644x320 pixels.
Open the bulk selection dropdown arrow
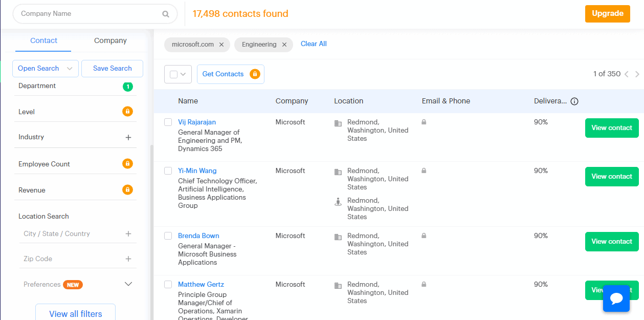[182, 74]
